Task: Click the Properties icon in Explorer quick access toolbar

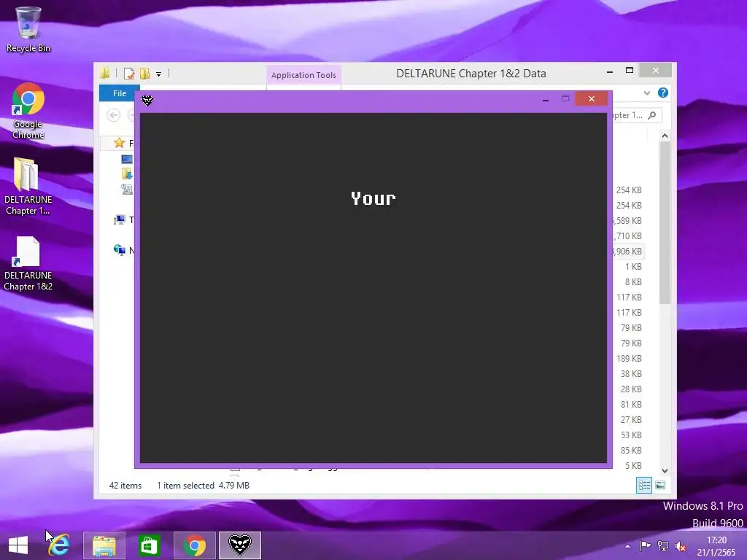Action: pyautogui.click(x=129, y=74)
